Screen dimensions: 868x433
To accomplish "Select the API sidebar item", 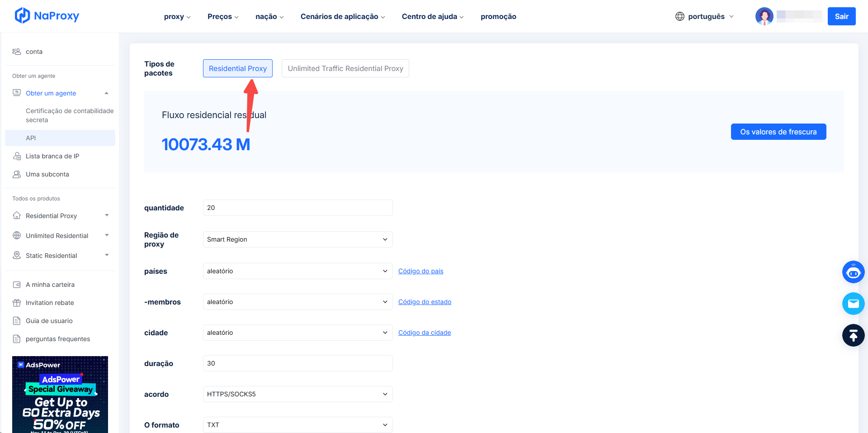I will 60,138.
